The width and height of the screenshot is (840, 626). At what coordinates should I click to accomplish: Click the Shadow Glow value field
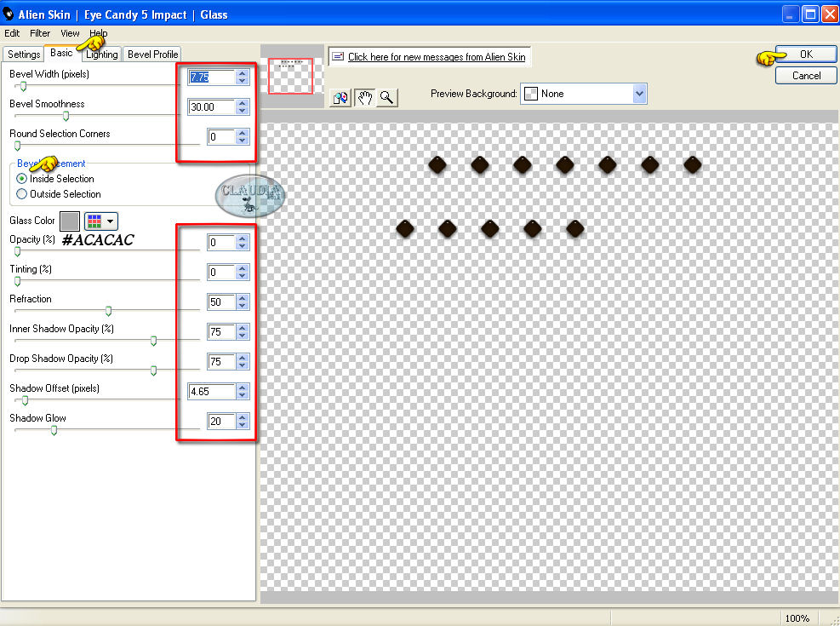pyautogui.click(x=221, y=422)
